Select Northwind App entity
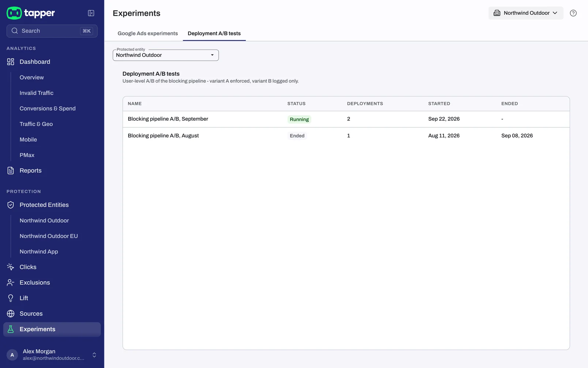588x368 pixels. (x=39, y=251)
